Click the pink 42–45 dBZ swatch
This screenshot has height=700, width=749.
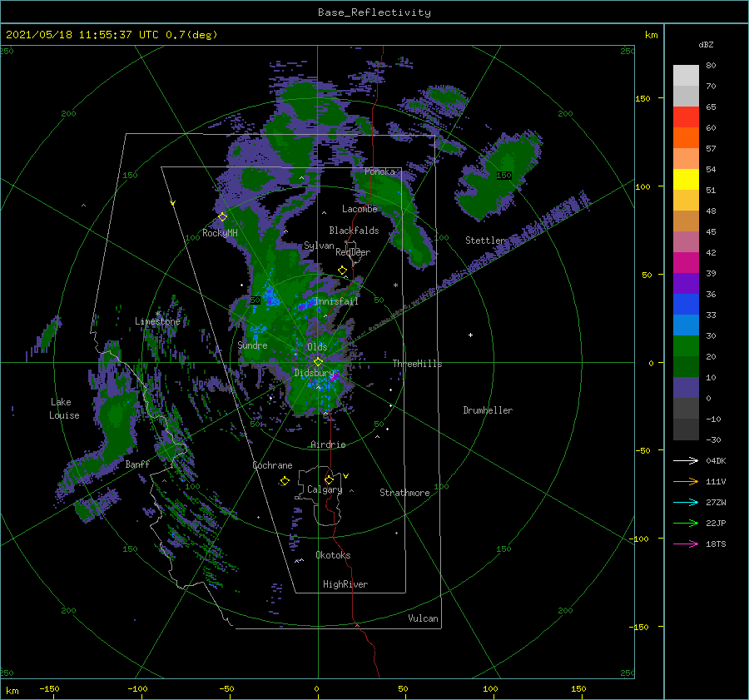tap(686, 242)
